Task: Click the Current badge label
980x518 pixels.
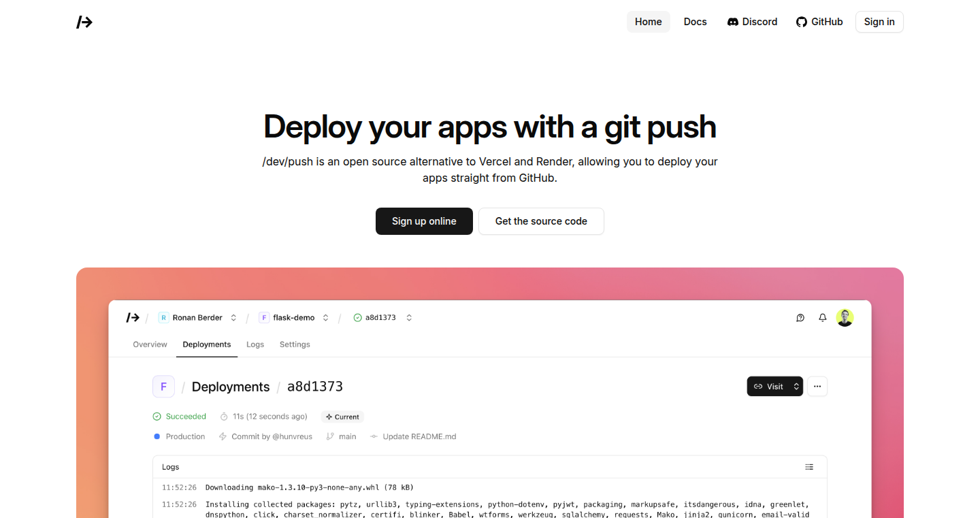Action: pos(347,417)
